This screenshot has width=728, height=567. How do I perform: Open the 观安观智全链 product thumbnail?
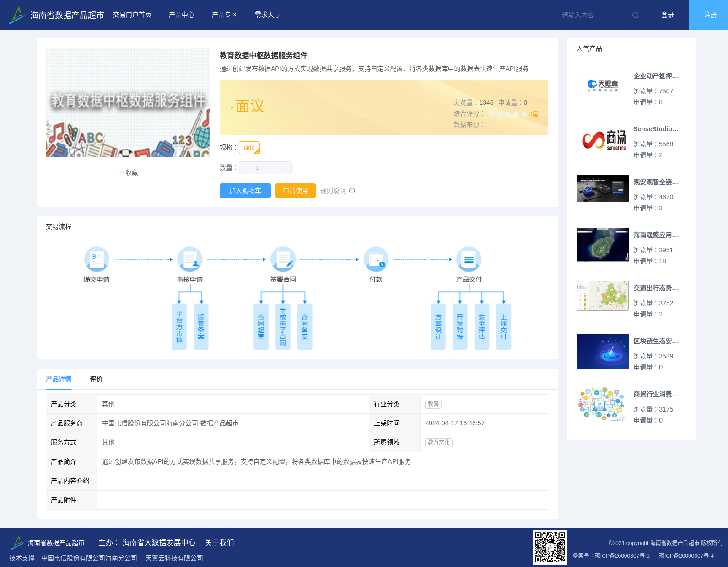[603, 188]
